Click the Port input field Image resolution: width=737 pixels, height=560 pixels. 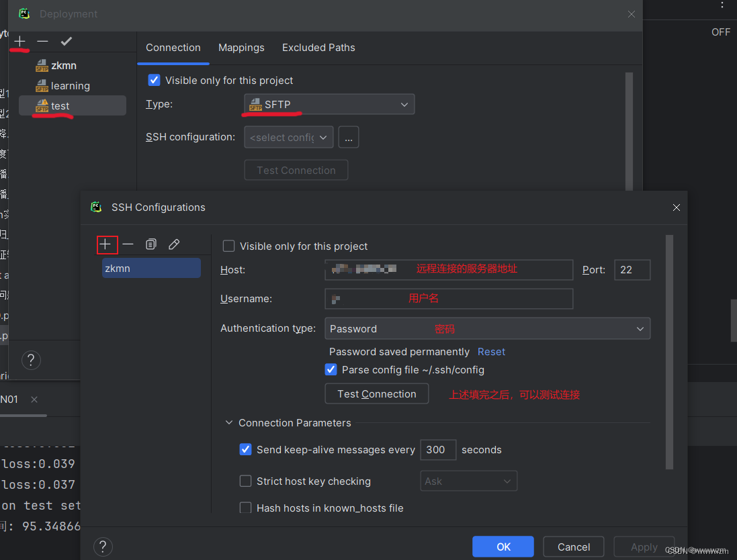pos(632,270)
